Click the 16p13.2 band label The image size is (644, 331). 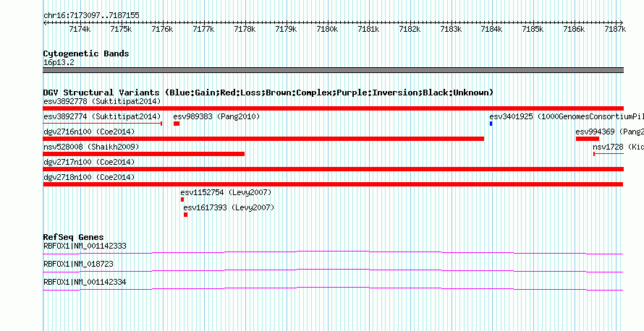(59, 63)
